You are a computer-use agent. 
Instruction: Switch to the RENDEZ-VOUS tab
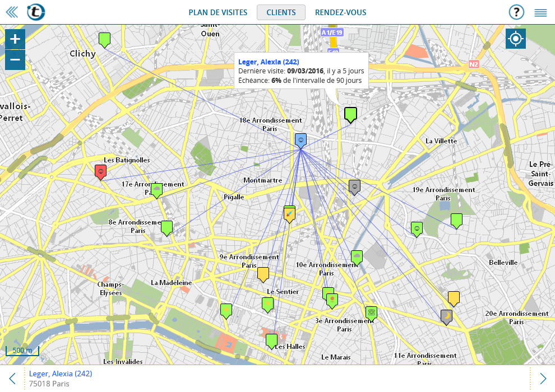pyautogui.click(x=340, y=12)
